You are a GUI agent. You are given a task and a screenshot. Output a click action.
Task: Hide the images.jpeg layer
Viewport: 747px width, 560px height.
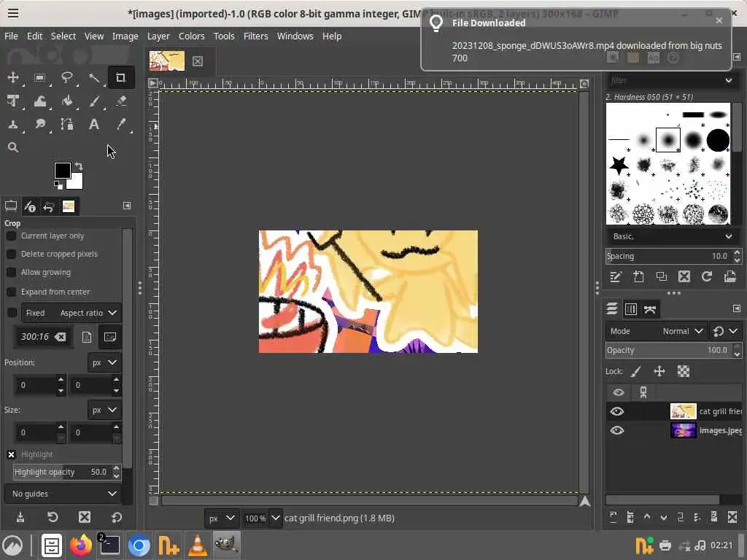(617, 430)
